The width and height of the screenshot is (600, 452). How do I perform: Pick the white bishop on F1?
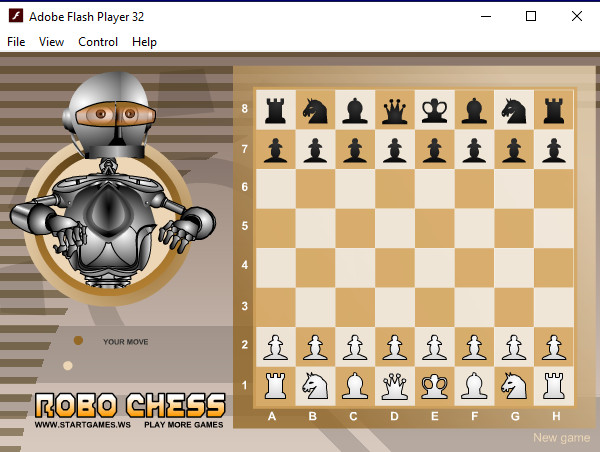pos(474,386)
